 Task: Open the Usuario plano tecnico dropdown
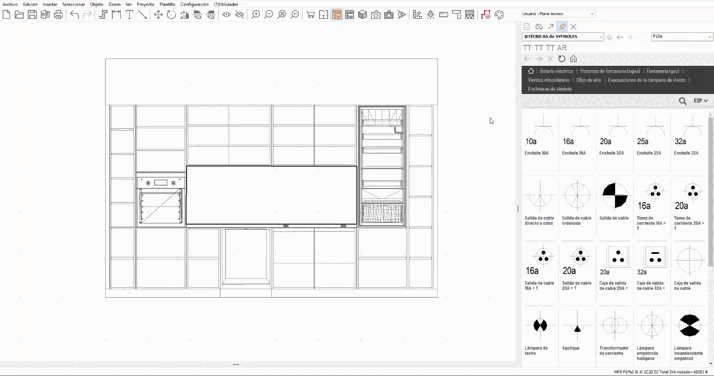click(x=558, y=14)
